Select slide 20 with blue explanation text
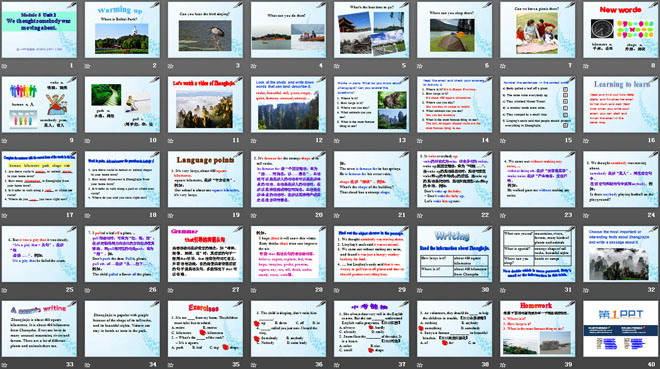The width and height of the screenshot is (660, 369). [288, 179]
